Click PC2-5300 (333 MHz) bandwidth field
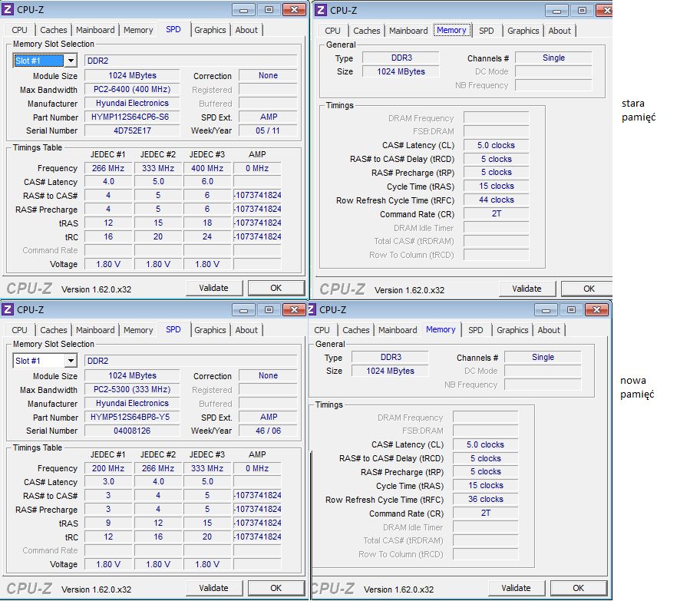Screen dimensions: 700x601 (132, 389)
